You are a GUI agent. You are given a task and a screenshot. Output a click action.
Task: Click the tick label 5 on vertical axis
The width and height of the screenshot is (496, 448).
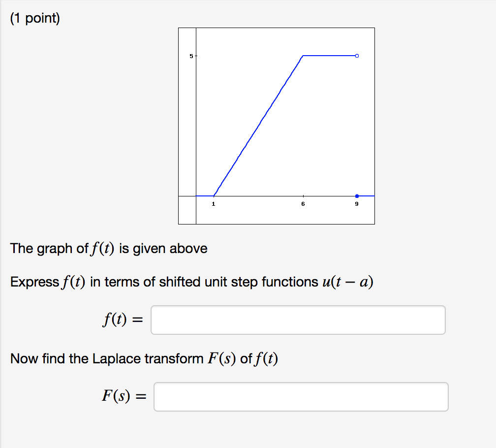pyautogui.click(x=191, y=56)
